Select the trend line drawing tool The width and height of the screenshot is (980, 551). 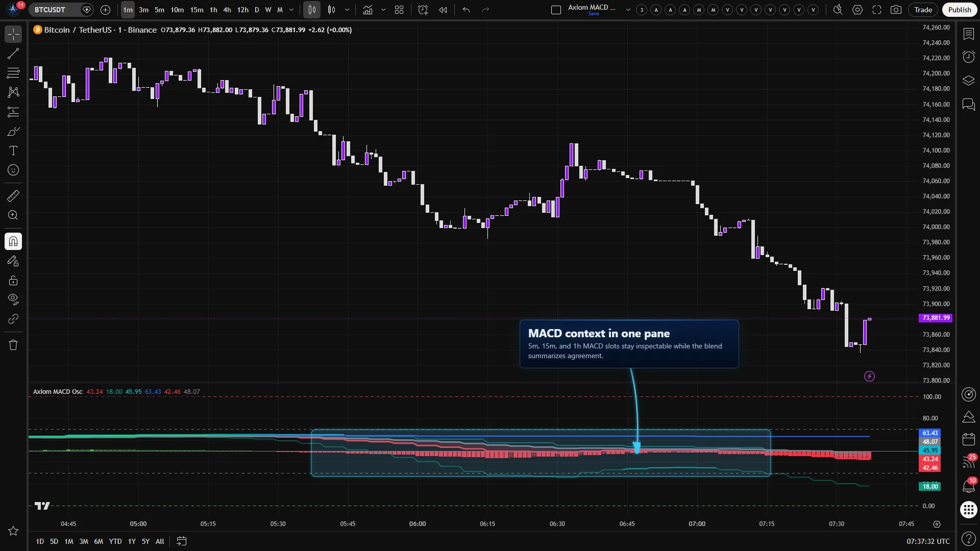tap(13, 54)
